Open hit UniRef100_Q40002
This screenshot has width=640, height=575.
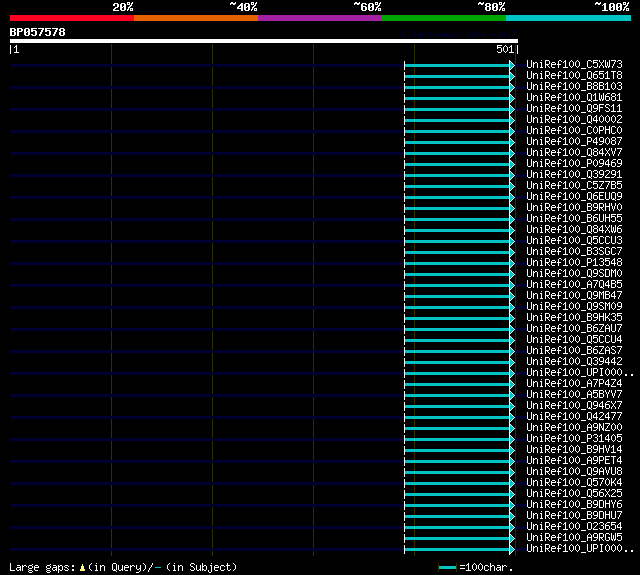pyautogui.click(x=574, y=120)
